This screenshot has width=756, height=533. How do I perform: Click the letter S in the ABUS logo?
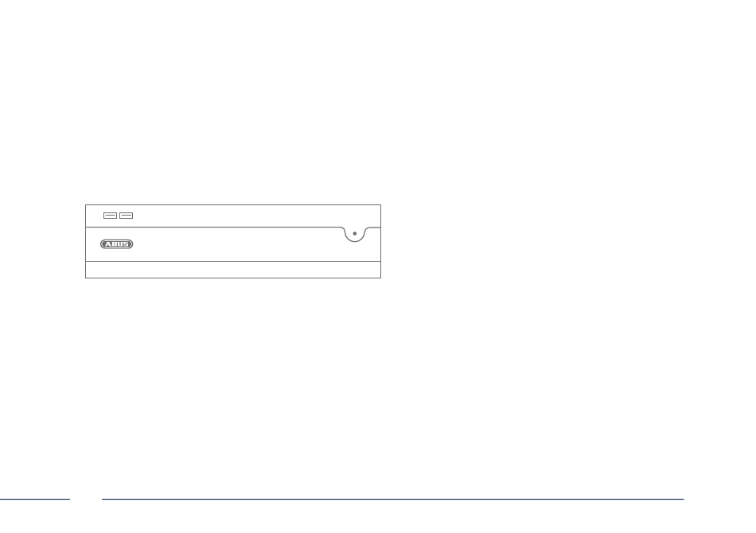point(127,244)
